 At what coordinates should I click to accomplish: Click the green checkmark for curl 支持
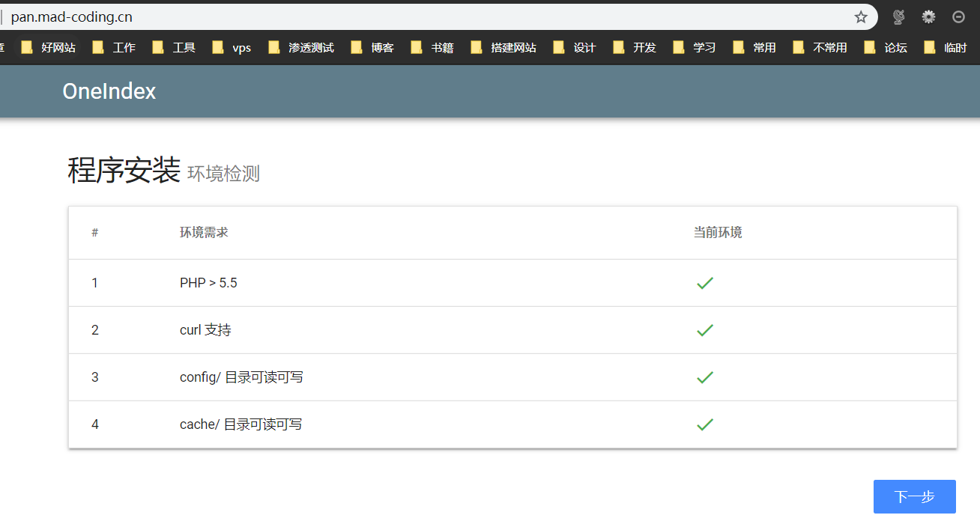pyautogui.click(x=704, y=330)
